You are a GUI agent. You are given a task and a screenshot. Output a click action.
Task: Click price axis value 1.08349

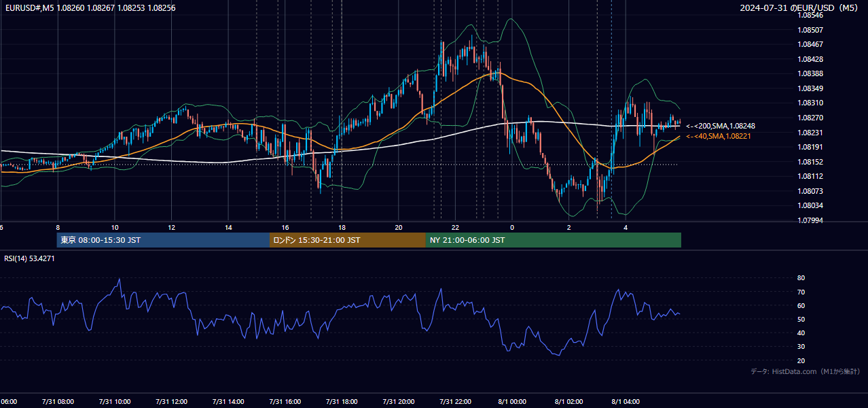(x=810, y=88)
